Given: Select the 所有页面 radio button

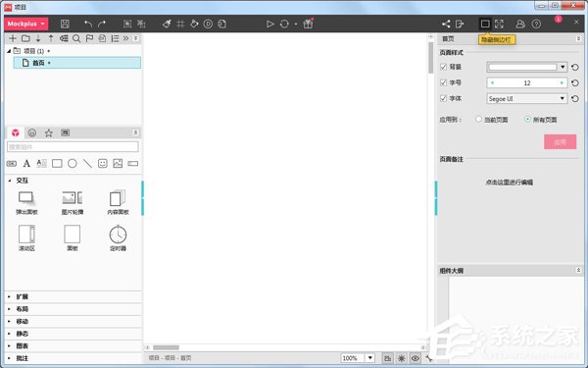Looking at the screenshot, I should (527, 120).
